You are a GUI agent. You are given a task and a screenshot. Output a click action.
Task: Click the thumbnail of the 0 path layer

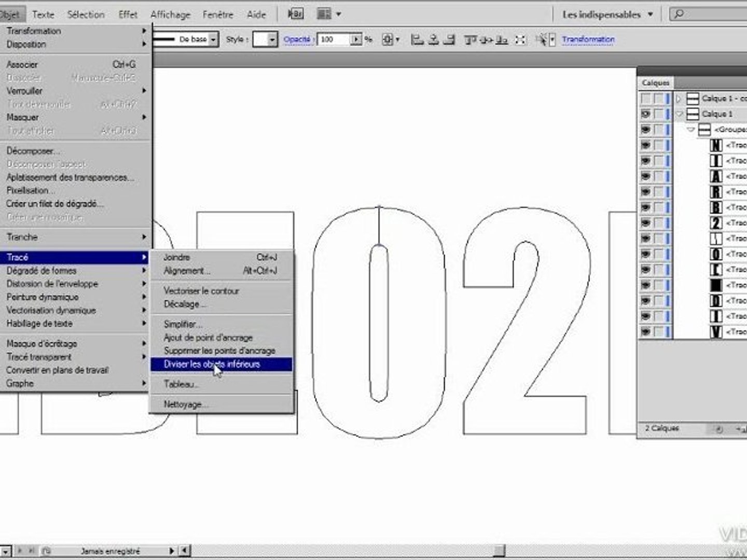tap(716, 254)
